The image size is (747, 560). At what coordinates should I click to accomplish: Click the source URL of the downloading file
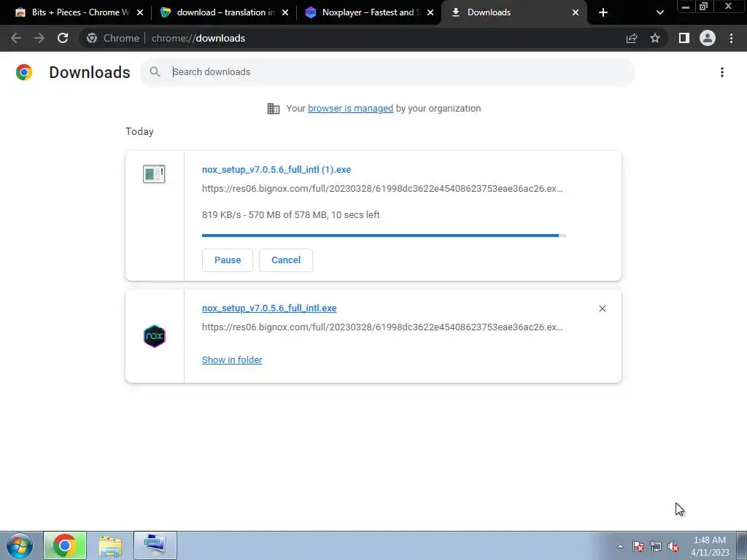tap(382, 189)
